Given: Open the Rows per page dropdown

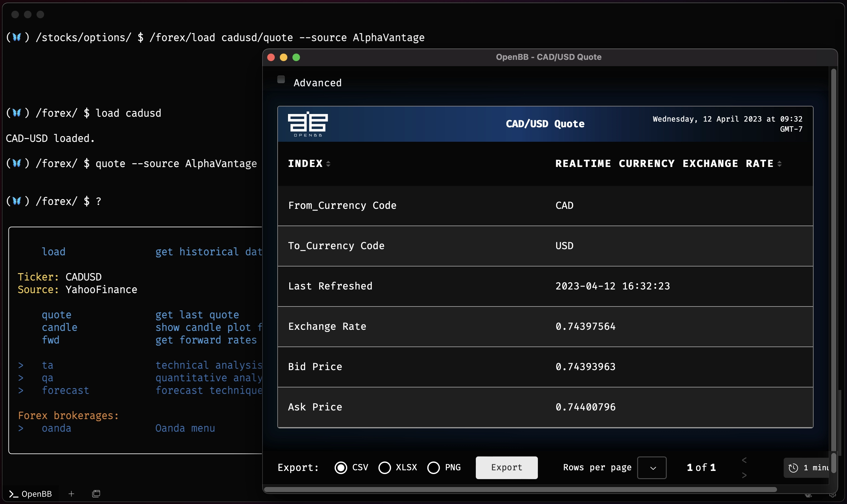Looking at the screenshot, I should (x=651, y=467).
